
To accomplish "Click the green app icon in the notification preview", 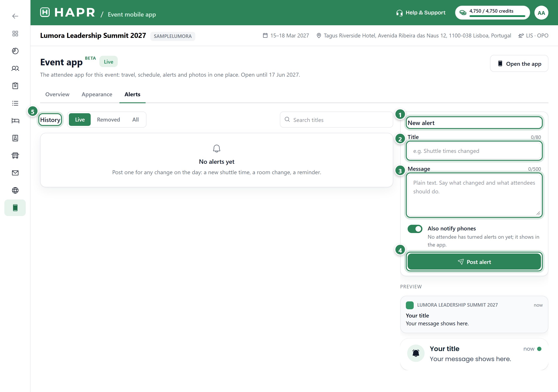I will coord(410,305).
